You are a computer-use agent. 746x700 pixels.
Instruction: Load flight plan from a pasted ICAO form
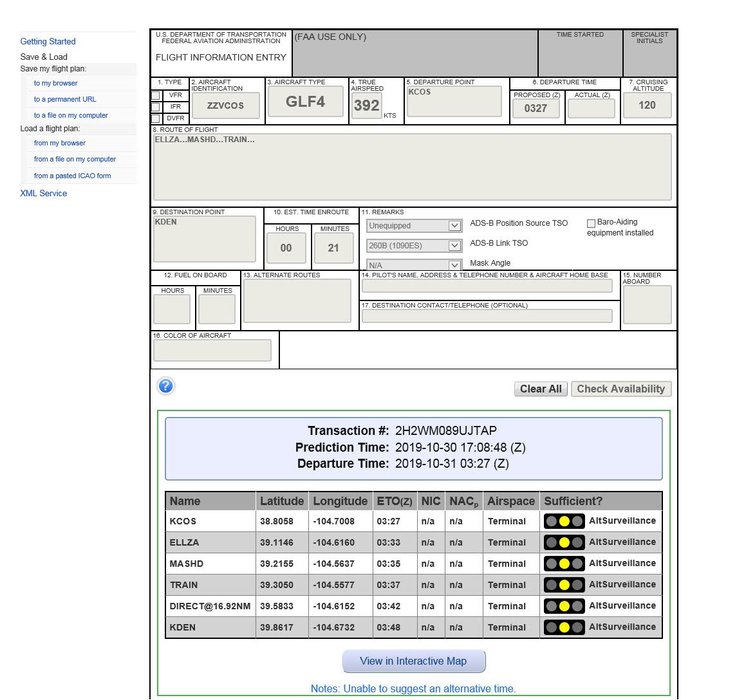point(72,176)
